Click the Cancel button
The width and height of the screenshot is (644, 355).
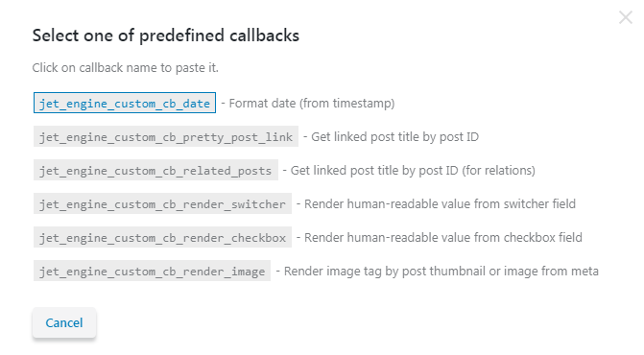[x=64, y=322]
